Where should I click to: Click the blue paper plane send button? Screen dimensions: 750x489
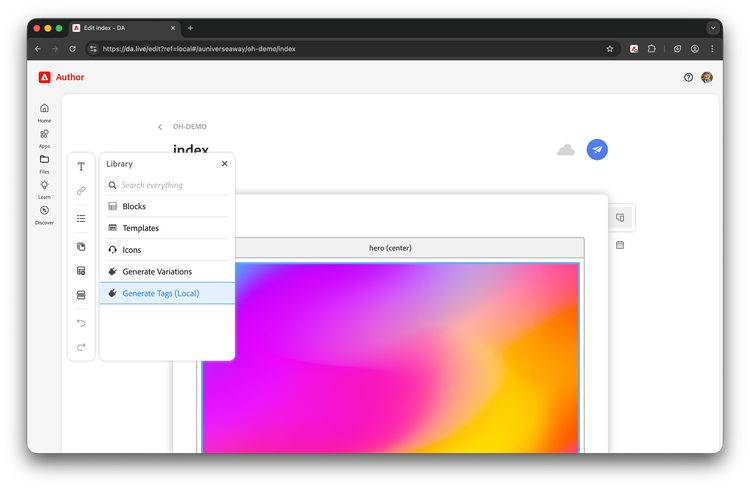tap(597, 149)
